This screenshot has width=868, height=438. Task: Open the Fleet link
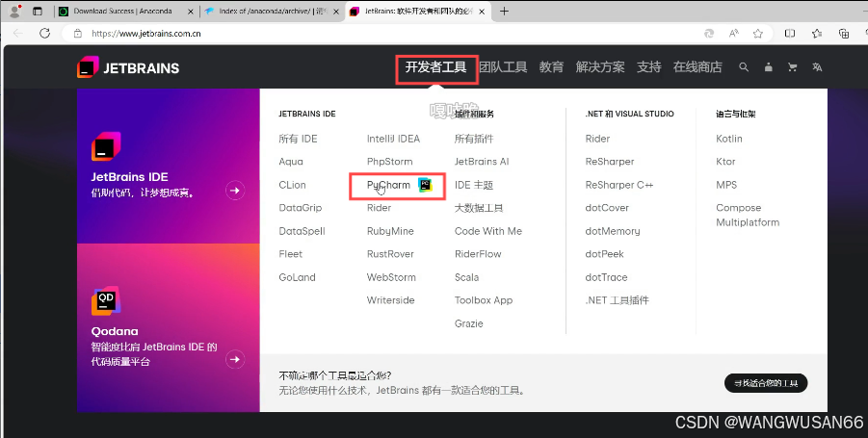(291, 254)
